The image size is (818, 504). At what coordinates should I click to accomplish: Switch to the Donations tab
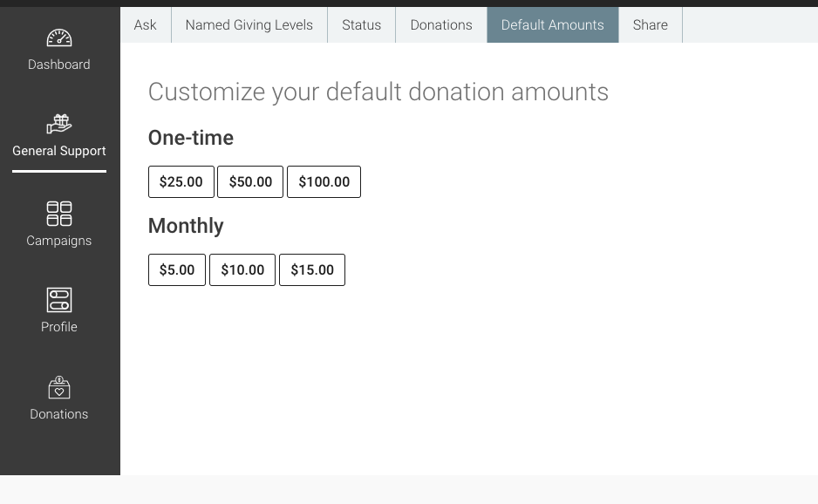pyautogui.click(x=440, y=24)
